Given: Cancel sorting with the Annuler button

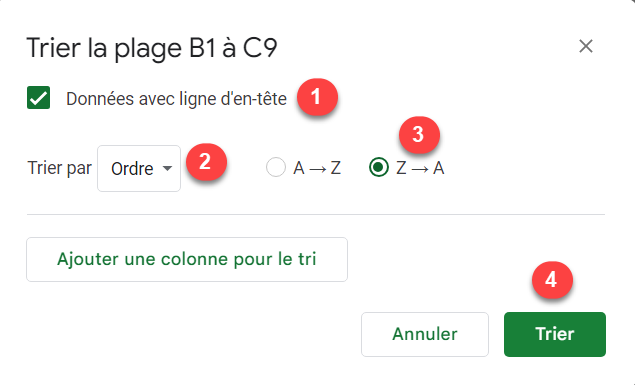Looking at the screenshot, I should tap(425, 334).
